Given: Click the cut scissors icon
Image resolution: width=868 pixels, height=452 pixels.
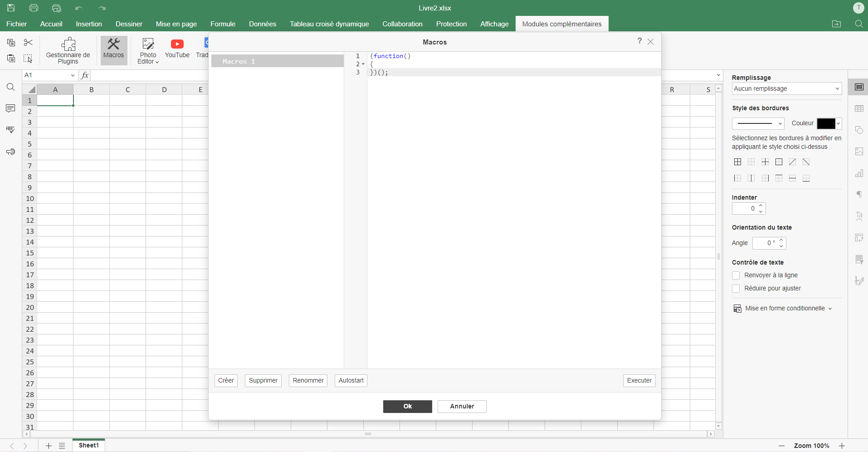Looking at the screenshot, I should (28, 43).
